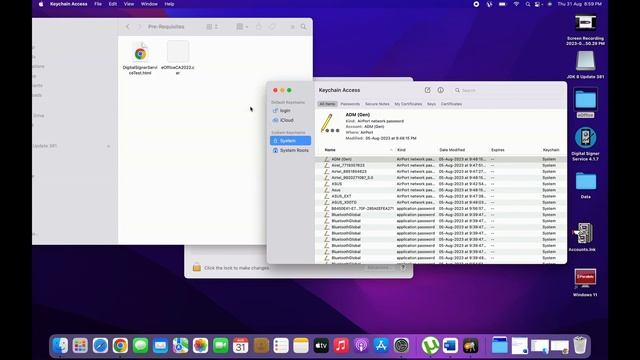Viewport: 640px width, 360px height.
Task: Click the battery status icon in menu bar
Action: pyautogui.click(x=502, y=4)
